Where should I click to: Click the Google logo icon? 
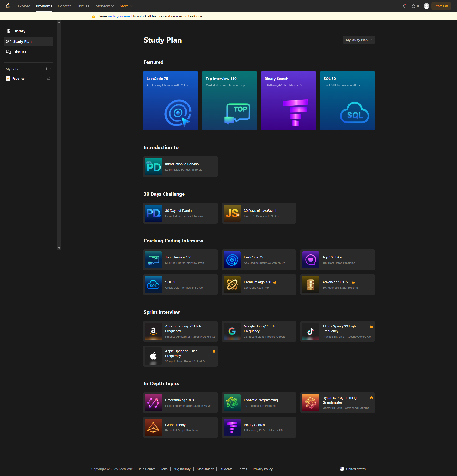[232, 331]
